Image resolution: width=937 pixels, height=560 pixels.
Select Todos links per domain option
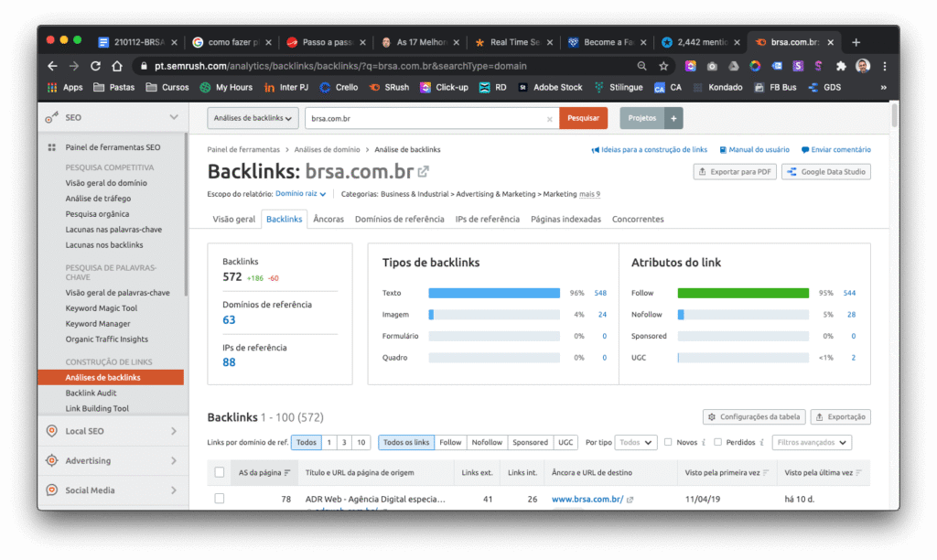tap(306, 442)
